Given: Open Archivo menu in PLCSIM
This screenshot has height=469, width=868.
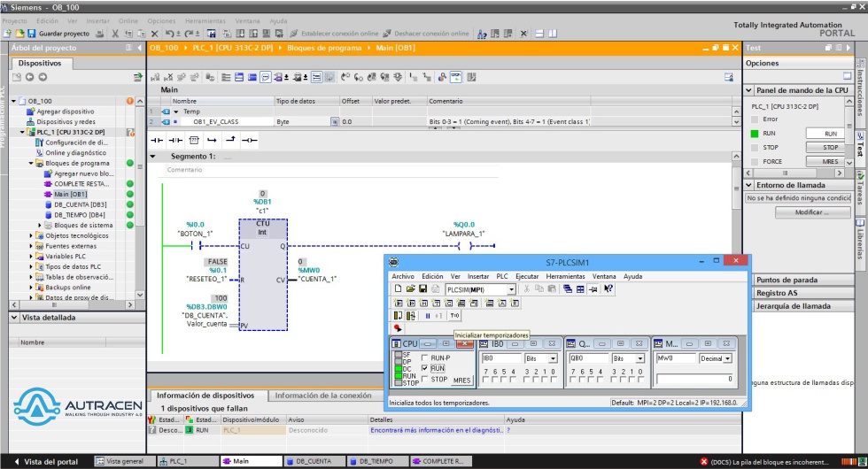Looking at the screenshot, I should (403, 276).
